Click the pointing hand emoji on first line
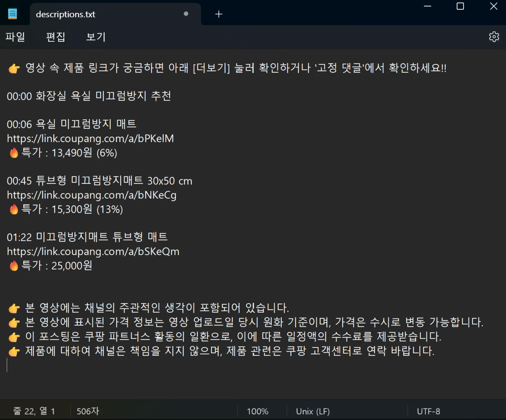 pos(14,68)
